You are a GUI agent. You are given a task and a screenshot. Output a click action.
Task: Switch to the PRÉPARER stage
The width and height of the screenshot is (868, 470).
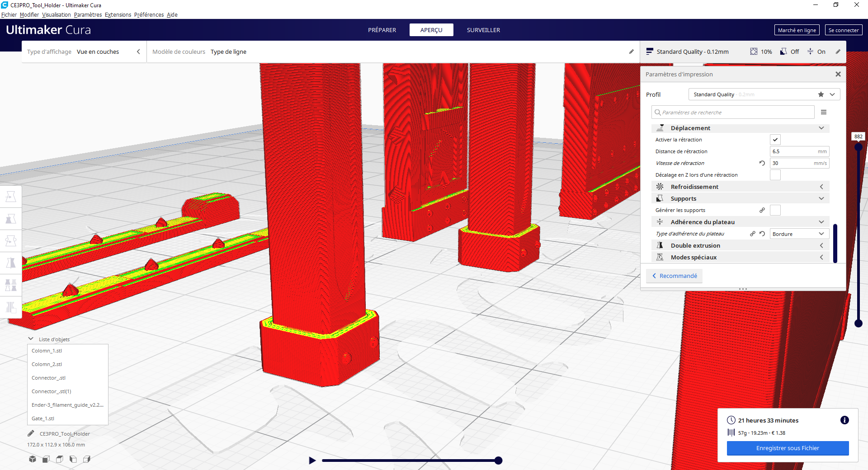click(382, 30)
